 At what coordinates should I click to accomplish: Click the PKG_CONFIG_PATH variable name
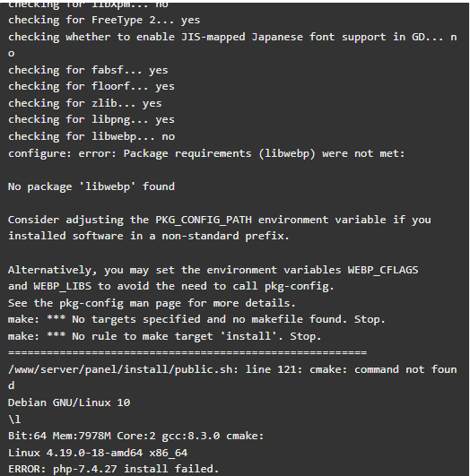click(x=204, y=220)
